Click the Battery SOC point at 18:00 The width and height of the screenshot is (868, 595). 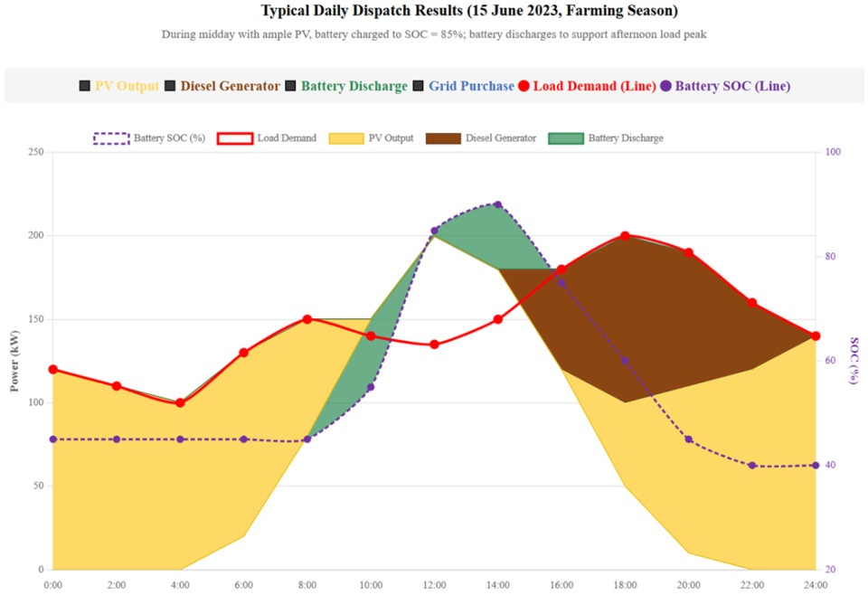tap(625, 361)
